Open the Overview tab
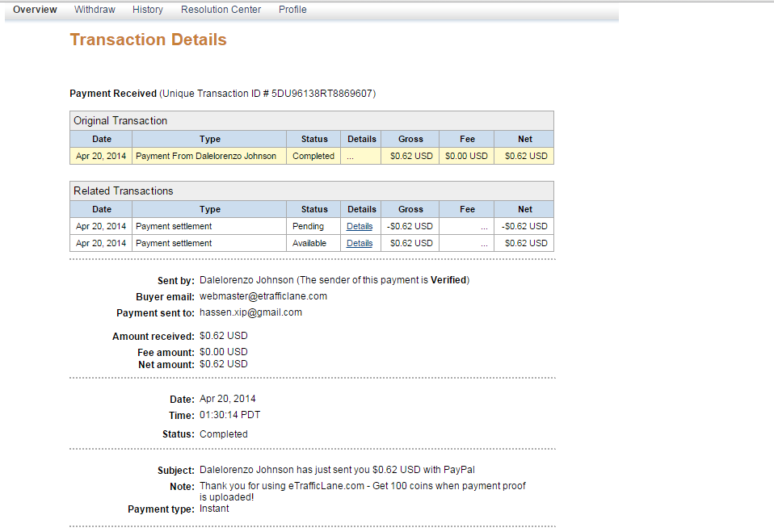Image resolution: width=774 pixels, height=532 pixels. tap(35, 10)
